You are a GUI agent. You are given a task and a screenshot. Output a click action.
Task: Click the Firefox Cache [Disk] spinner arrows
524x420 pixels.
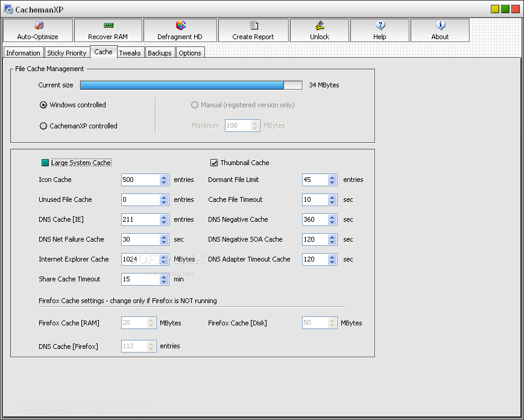(x=332, y=323)
